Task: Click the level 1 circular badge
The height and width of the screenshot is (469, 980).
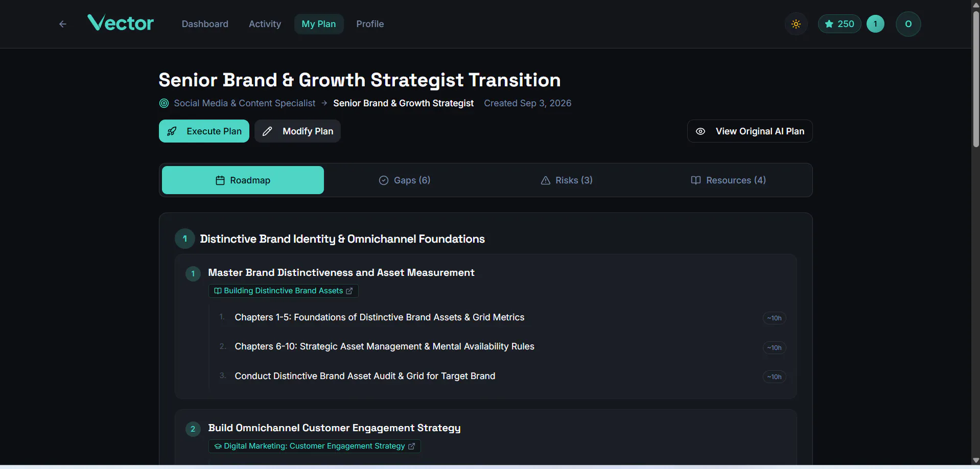Action: pos(875,24)
